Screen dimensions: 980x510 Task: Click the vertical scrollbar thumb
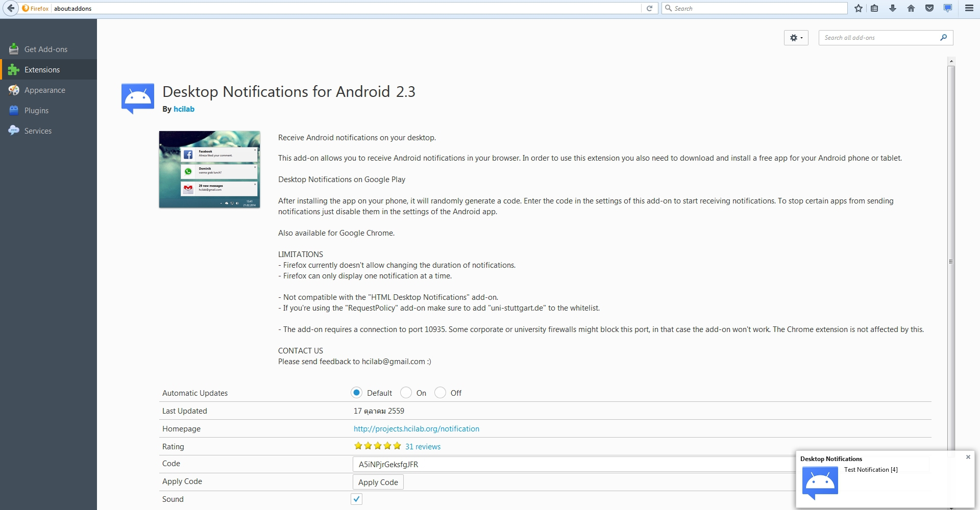(951, 261)
